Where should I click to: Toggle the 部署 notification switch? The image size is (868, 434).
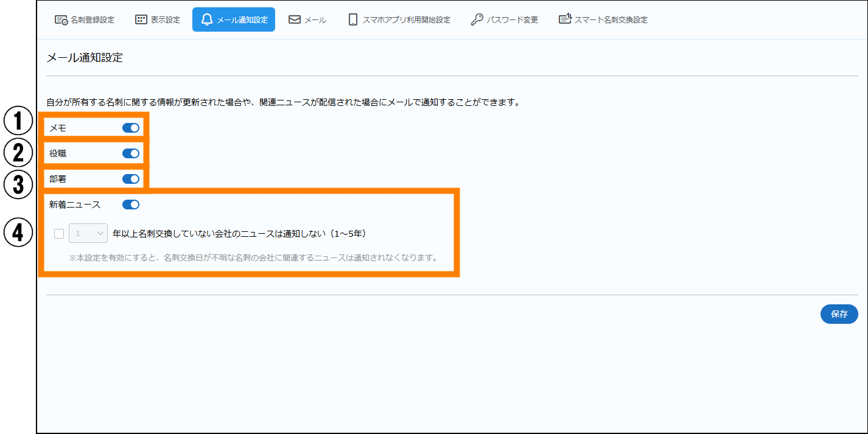pos(131,179)
